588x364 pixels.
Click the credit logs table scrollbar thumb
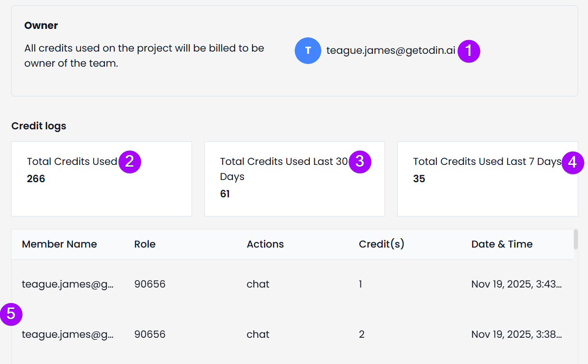(x=576, y=239)
